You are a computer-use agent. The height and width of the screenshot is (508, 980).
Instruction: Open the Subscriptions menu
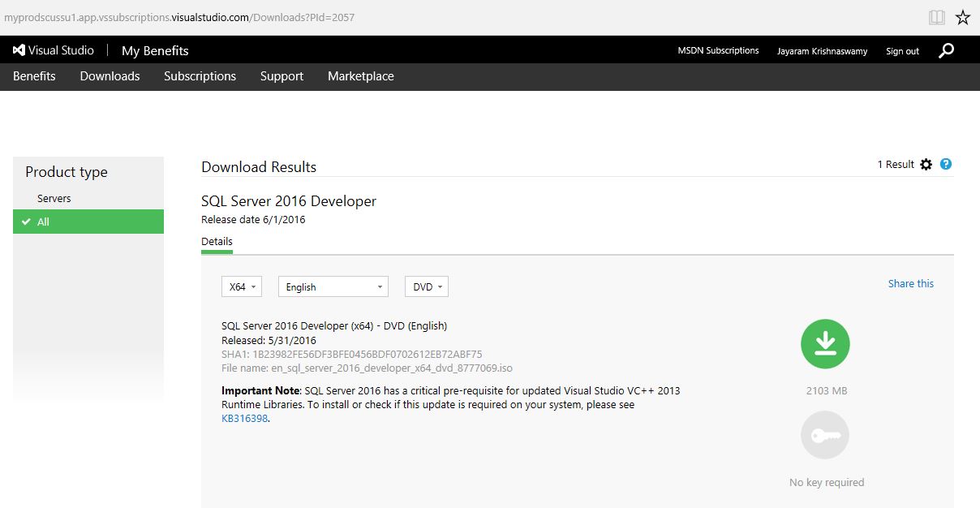[200, 76]
